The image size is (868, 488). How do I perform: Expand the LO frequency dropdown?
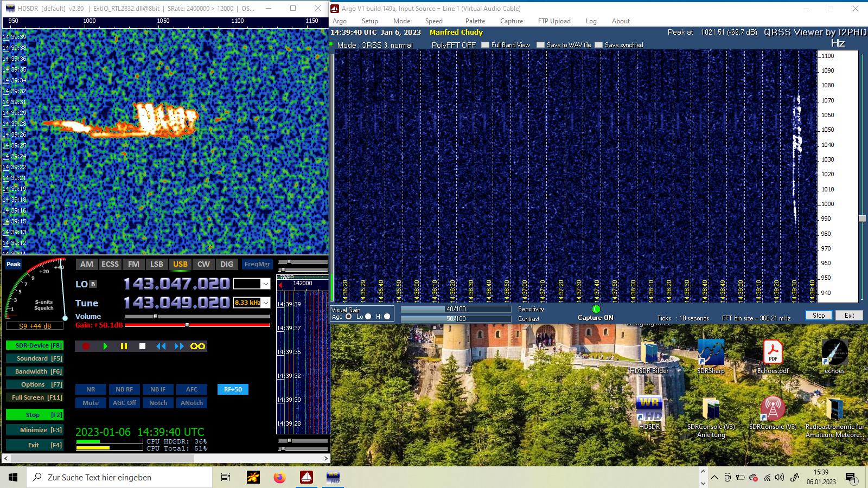pos(265,284)
